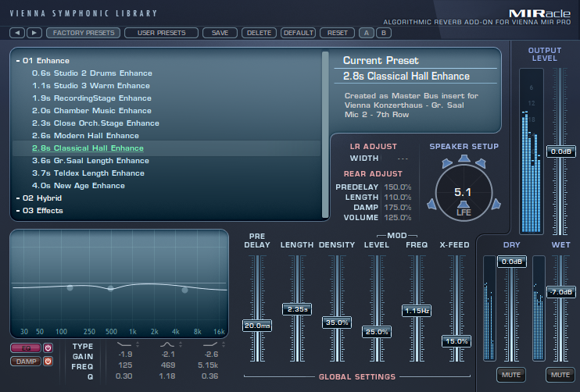Click the rear right surround speaker icon
580x392 pixels.
496,204
